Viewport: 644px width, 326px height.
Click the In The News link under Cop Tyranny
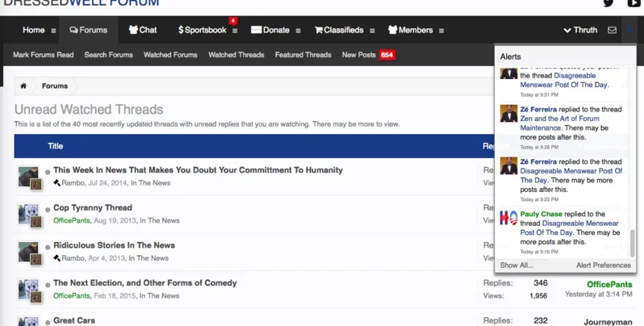click(159, 220)
